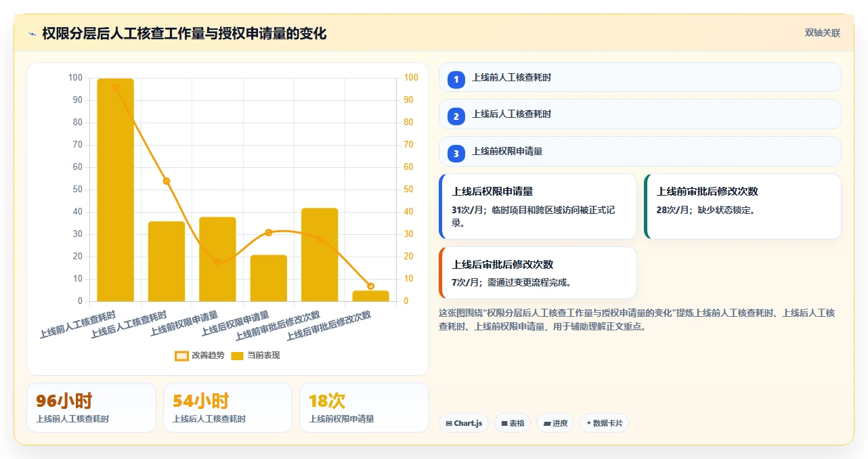868x459 pixels.
Task: Toggle the 当前表现 legend swatch
Action: pos(237,355)
